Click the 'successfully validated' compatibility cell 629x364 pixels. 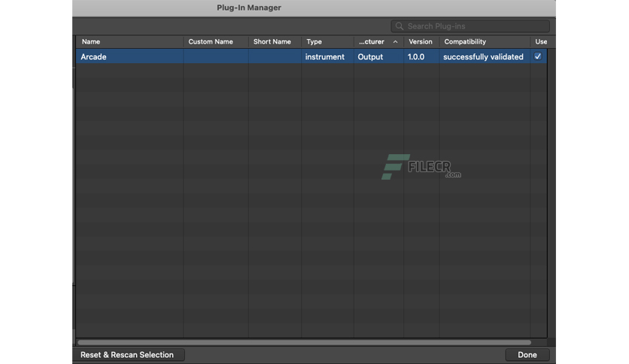[485, 56]
